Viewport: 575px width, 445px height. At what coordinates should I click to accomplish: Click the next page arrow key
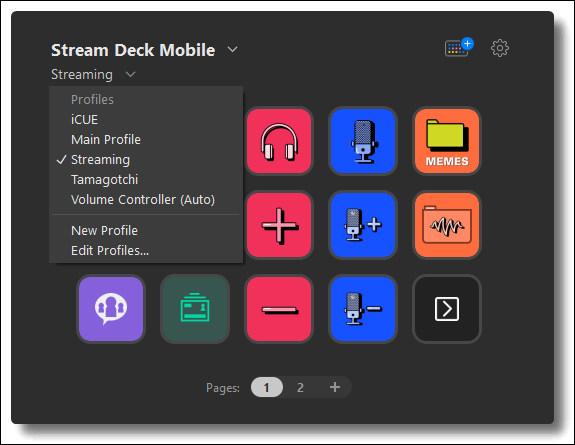pyautogui.click(x=447, y=309)
